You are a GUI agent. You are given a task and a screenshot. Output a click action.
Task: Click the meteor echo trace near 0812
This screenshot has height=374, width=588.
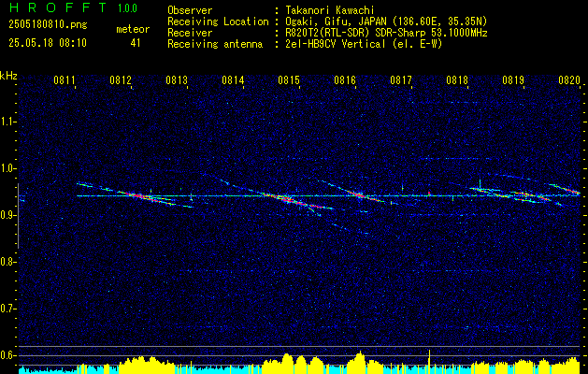tap(135, 195)
